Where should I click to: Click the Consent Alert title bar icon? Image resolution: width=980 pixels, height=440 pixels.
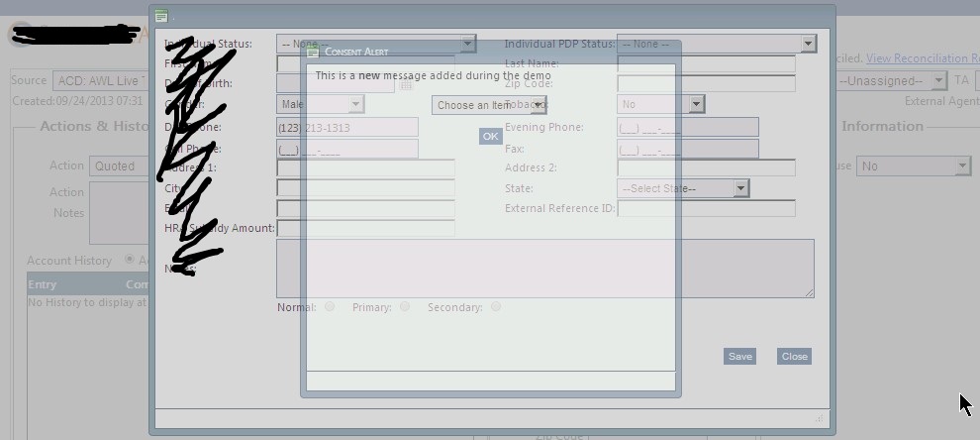pos(313,52)
